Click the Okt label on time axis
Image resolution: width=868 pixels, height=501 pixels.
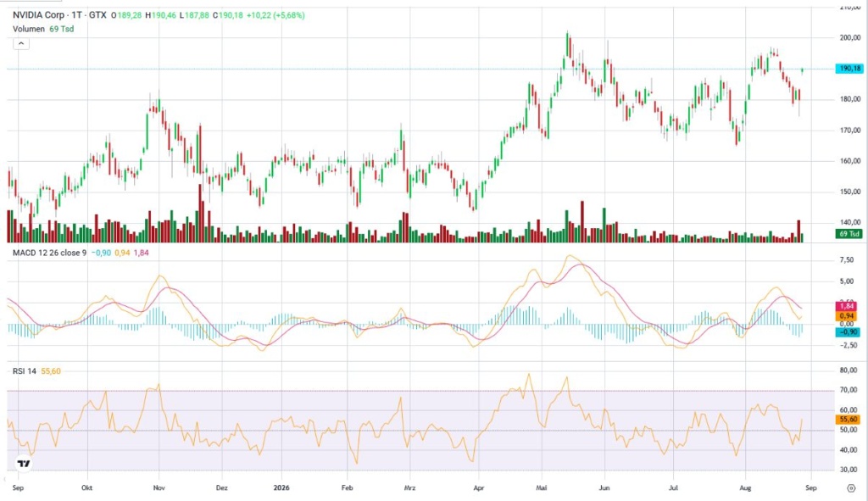tap(87, 487)
